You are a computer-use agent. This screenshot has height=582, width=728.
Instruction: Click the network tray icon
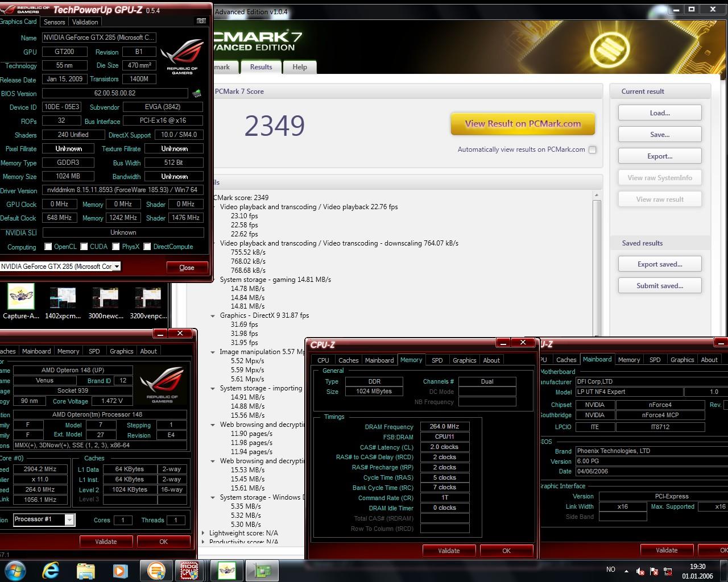pyautogui.click(x=668, y=571)
